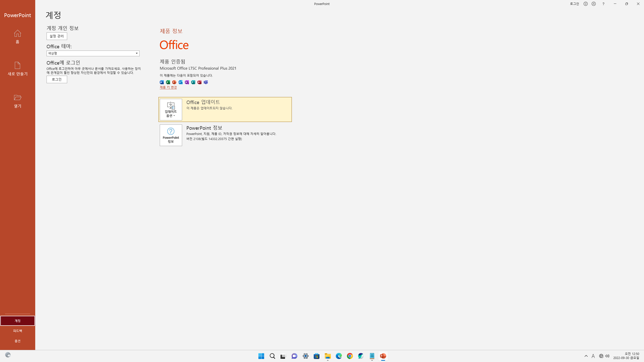
Task: Click the frowning feedback face icon
Action: pyautogui.click(x=594, y=4)
